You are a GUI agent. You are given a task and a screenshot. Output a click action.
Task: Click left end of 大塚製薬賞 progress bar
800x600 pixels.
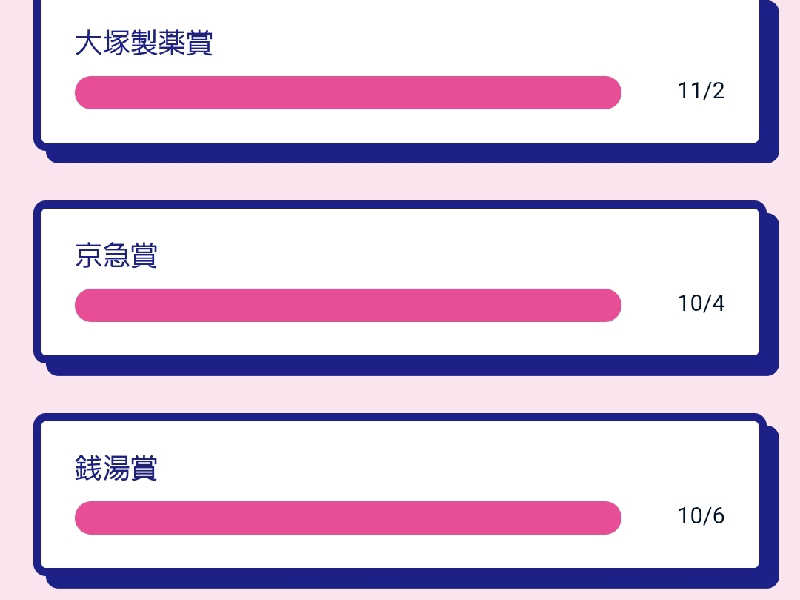pos(86,92)
